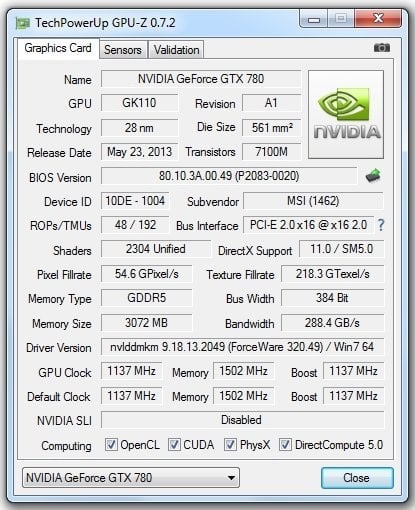Click the Bandwidth field 288.4 GB/s
Viewport: 415px width, 510px height.
tap(333, 323)
